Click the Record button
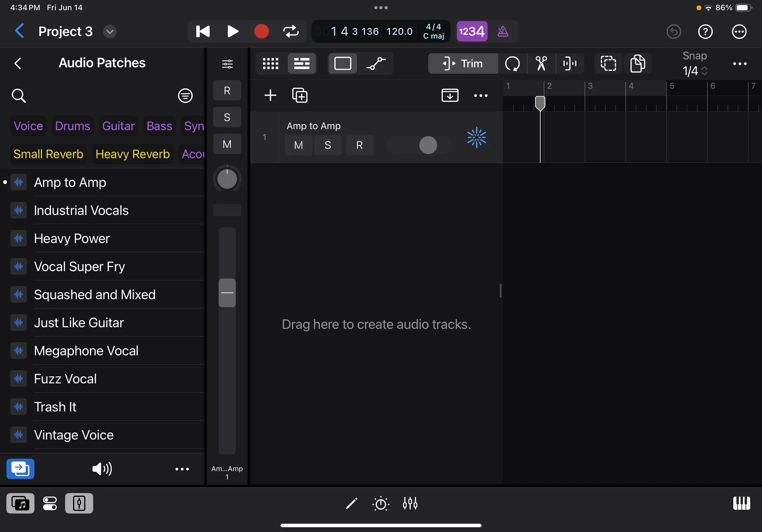 tap(261, 32)
